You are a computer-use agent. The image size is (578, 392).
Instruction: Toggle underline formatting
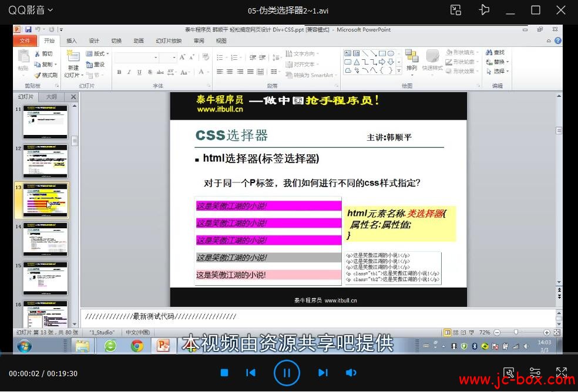[139, 72]
